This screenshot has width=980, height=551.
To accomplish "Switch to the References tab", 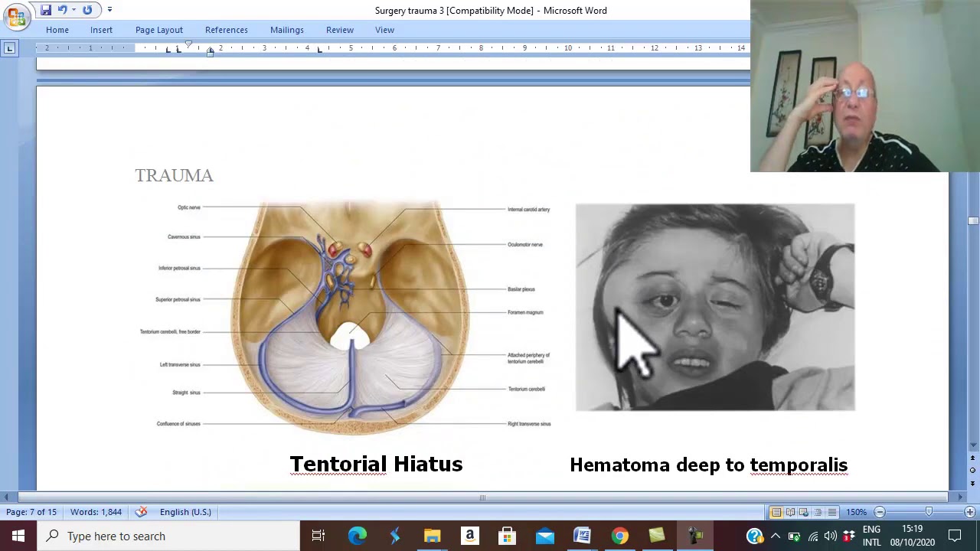I will click(227, 30).
